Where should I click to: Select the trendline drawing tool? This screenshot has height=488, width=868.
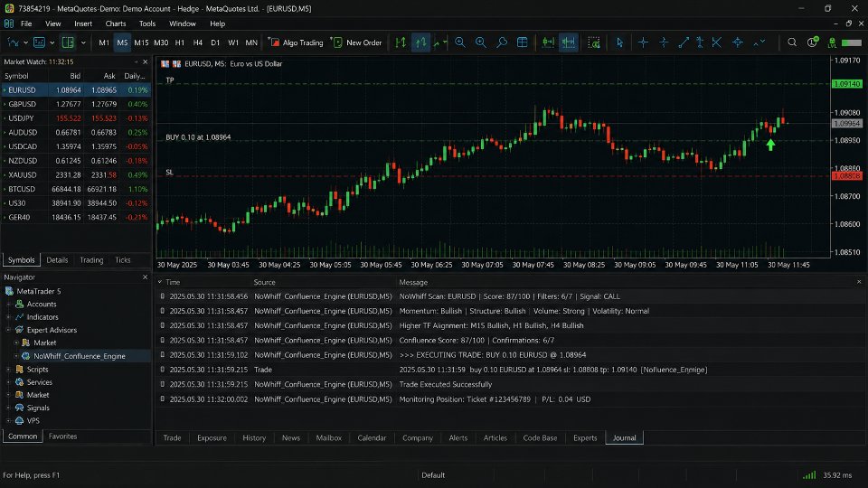(684, 42)
